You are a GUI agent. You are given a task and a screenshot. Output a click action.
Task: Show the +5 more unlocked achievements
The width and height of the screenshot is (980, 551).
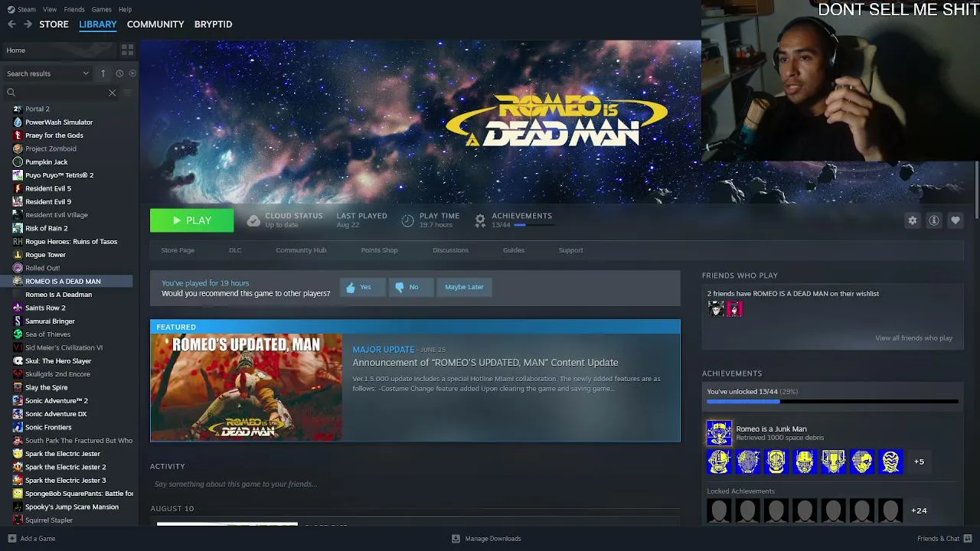pos(919,462)
